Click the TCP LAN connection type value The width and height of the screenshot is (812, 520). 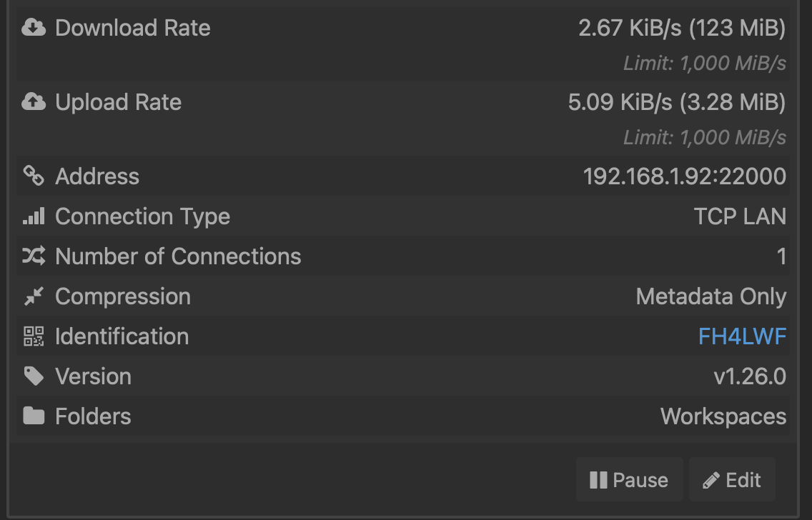(x=740, y=216)
